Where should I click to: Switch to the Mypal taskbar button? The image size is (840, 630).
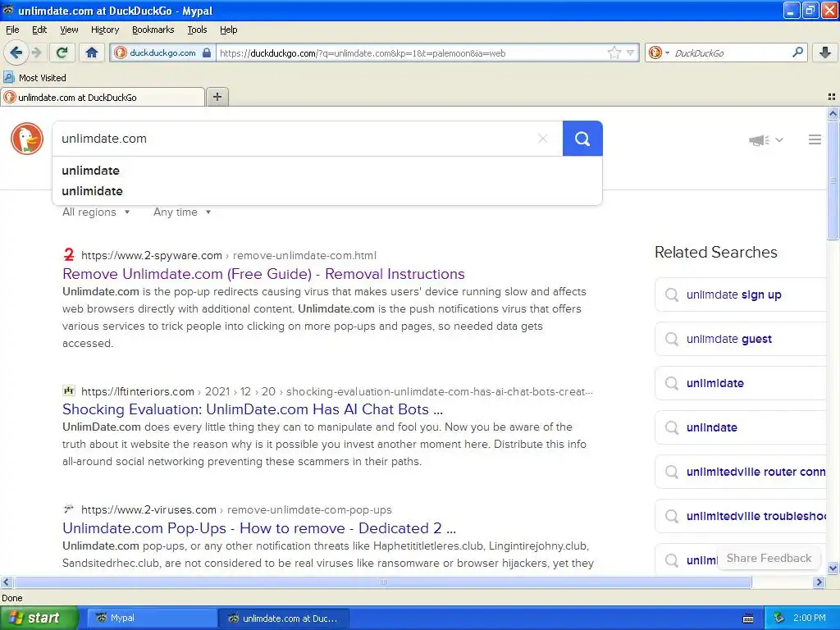point(152,619)
